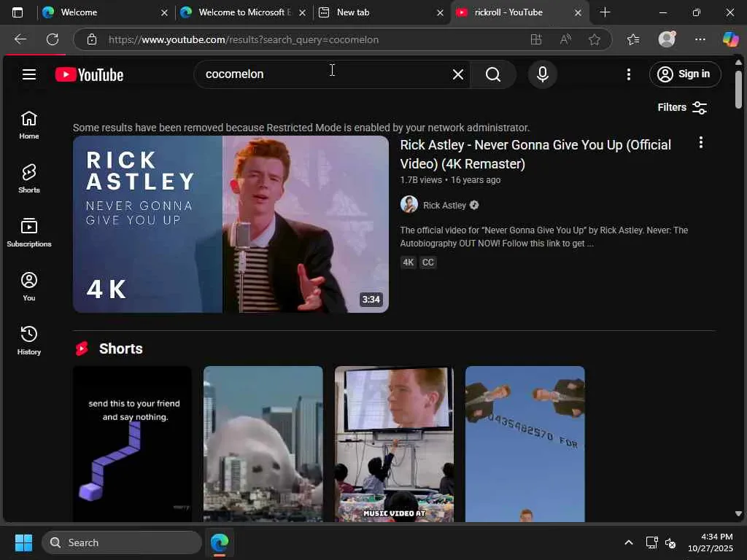Open Edge profile avatar
The width and height of the screenshot is (747, 560).
(x=667, y=39)
